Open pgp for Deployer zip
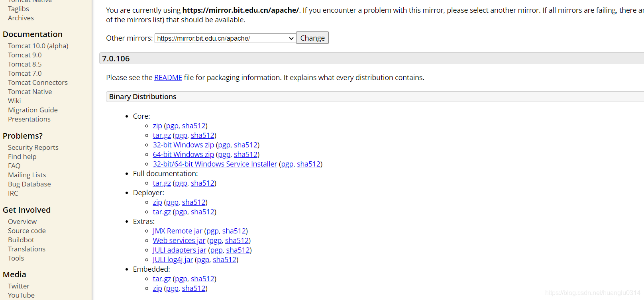Screen dimensions: 644x300 [x=172, y=202]
